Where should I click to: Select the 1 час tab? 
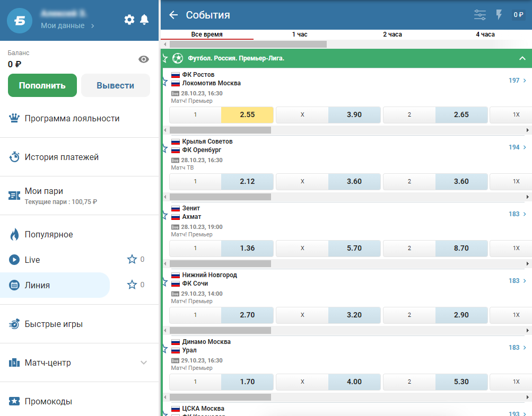point(300,34)
